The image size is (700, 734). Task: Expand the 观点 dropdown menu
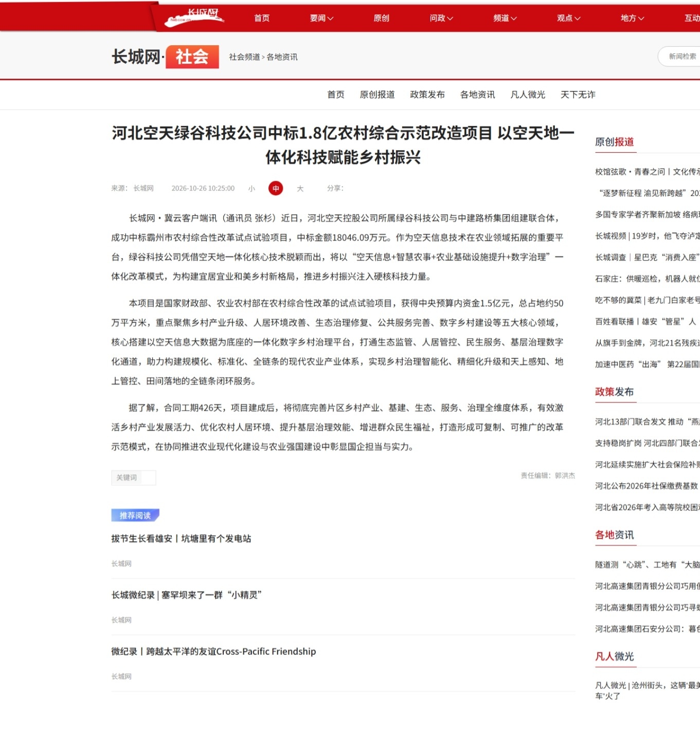[x=568, y=18]
